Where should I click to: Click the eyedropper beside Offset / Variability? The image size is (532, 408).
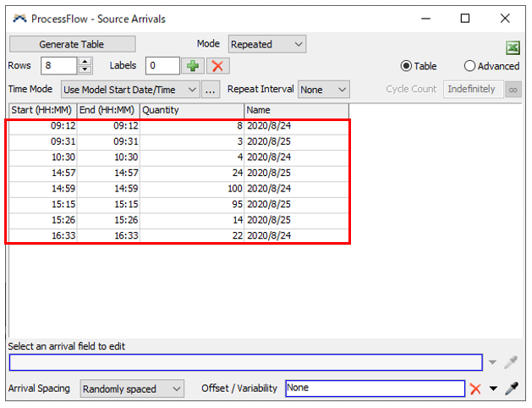pyautogui.click(x=511, y=389)
